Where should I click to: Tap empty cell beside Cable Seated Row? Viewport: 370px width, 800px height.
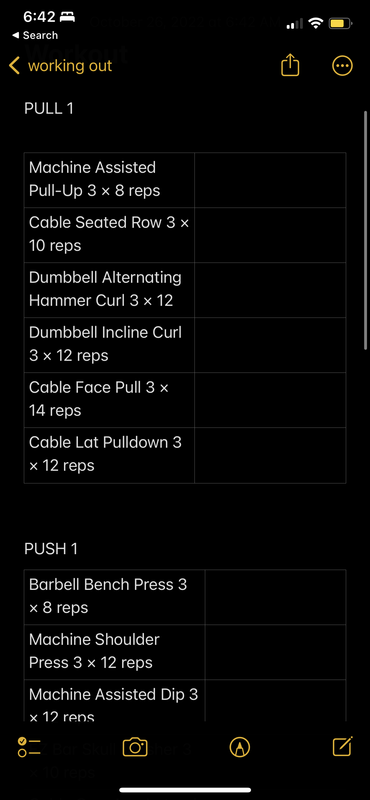(270, 235)
